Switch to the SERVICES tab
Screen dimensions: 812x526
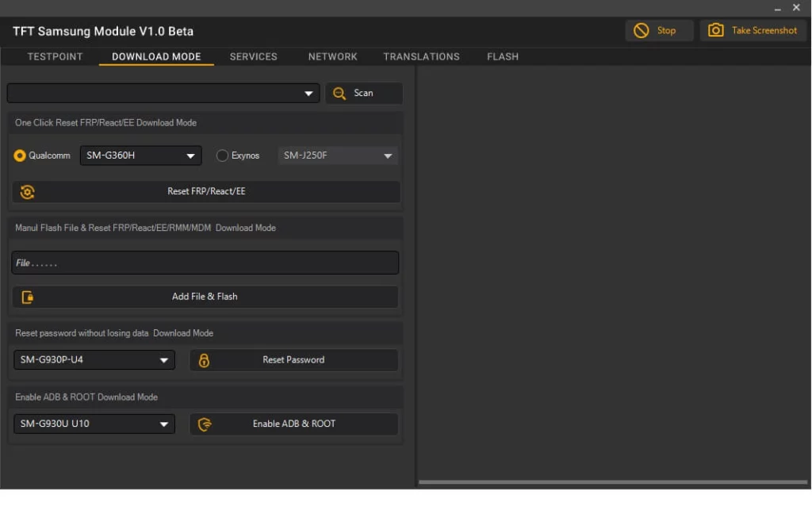tap(253, 56)
